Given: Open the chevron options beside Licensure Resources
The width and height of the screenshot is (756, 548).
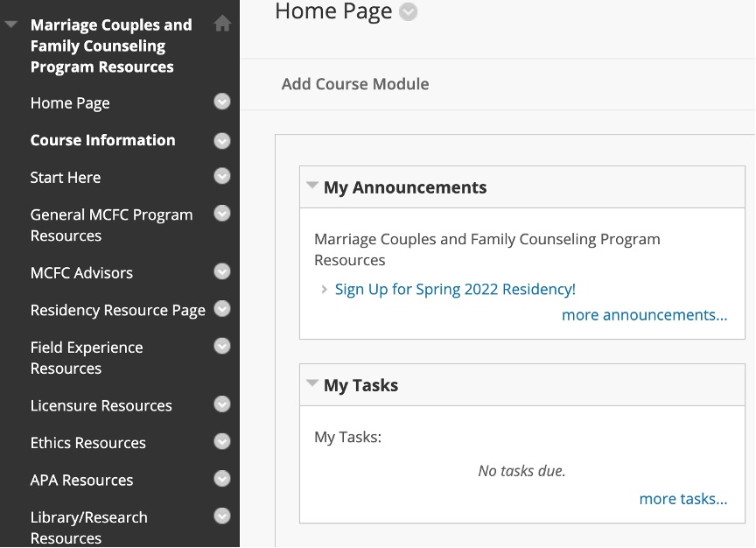Looking at the screenshot, I should 222,404.
